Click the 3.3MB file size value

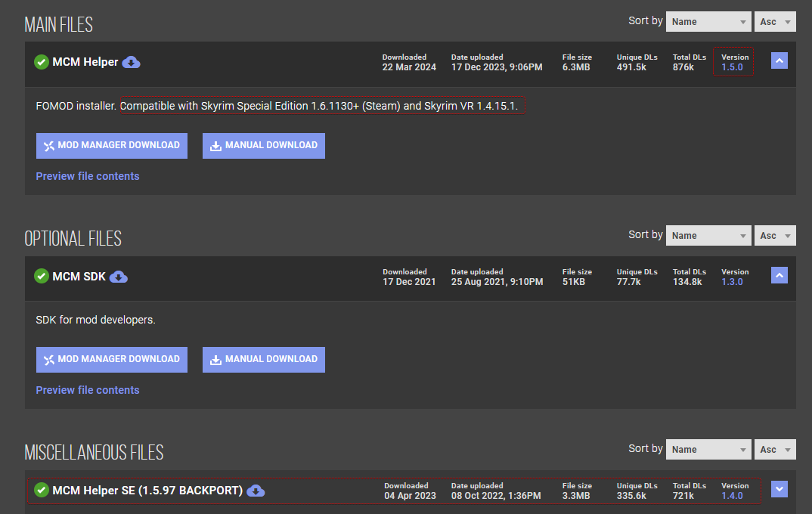click(576, 496)
